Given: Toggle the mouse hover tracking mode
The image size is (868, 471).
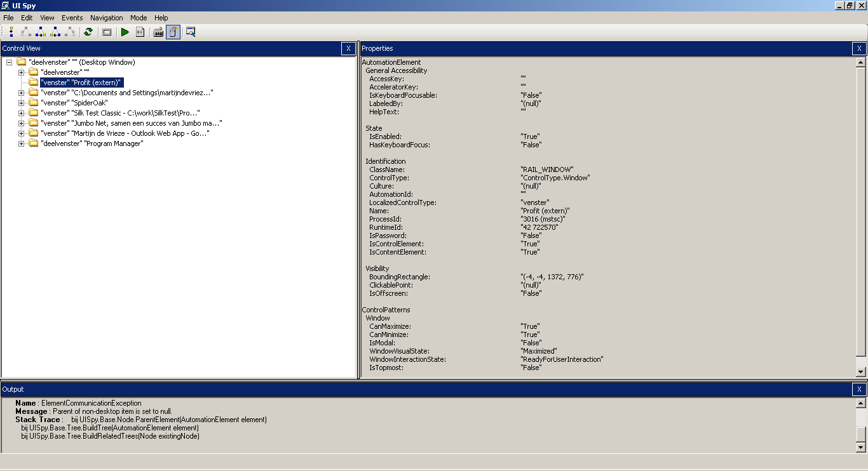Looking at the screenshot, I should [x=173, y=32].
